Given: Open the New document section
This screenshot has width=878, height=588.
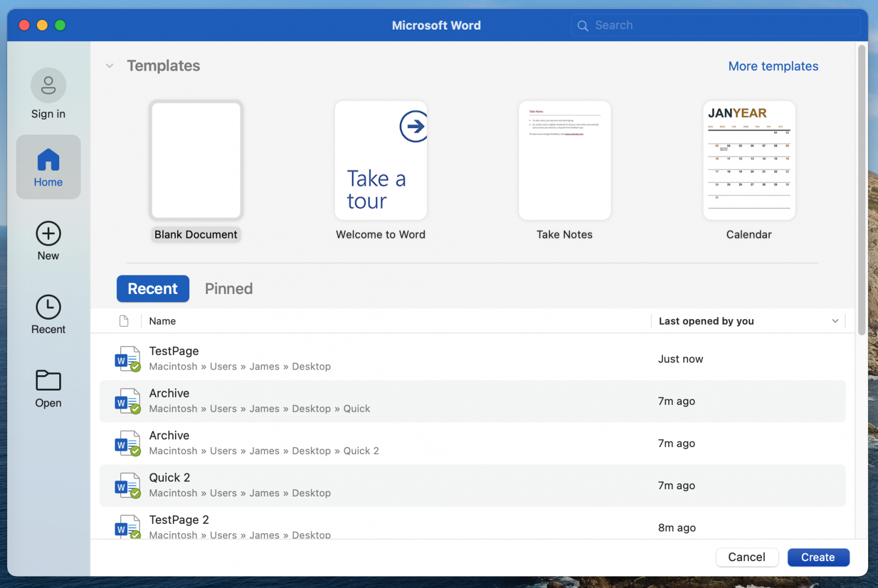Looking at the screenshot, I should pyautogui.click(x=48, y=241).
